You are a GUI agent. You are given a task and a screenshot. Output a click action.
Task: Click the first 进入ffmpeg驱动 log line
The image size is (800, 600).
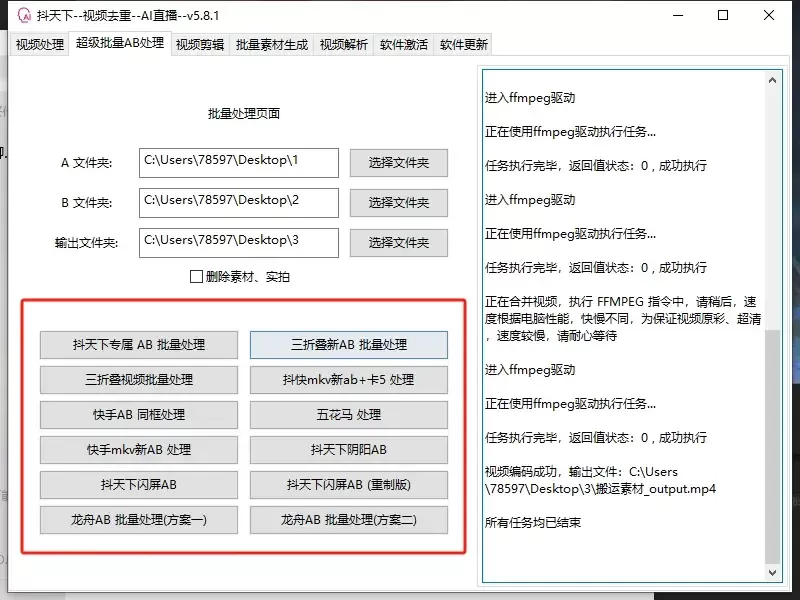click(530, 97)
